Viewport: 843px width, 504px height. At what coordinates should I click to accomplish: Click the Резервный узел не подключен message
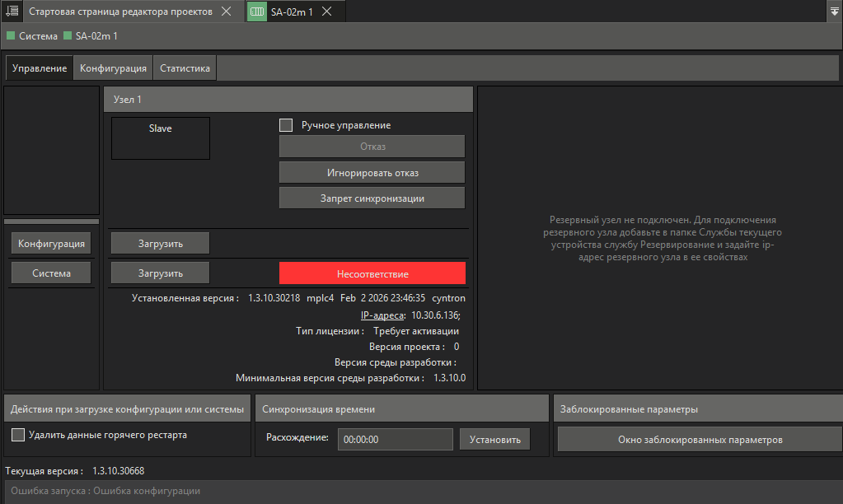coord(663,238)
